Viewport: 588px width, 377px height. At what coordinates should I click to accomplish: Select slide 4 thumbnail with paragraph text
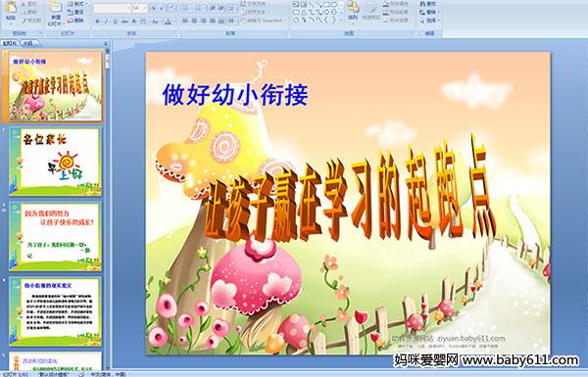pos(56,311)
